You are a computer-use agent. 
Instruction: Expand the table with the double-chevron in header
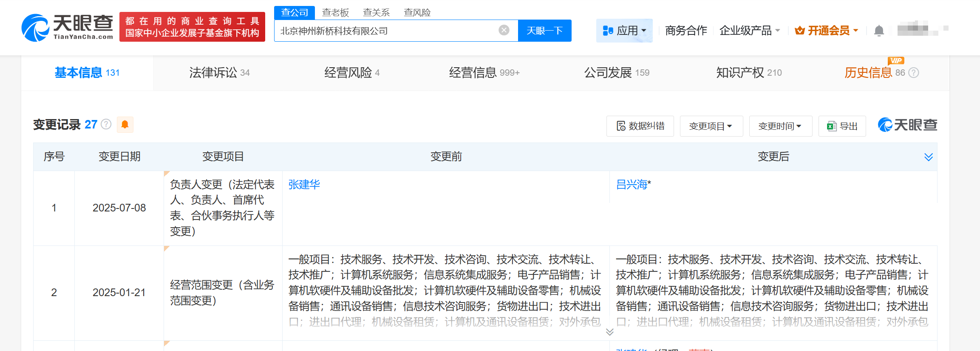[929, 157]
